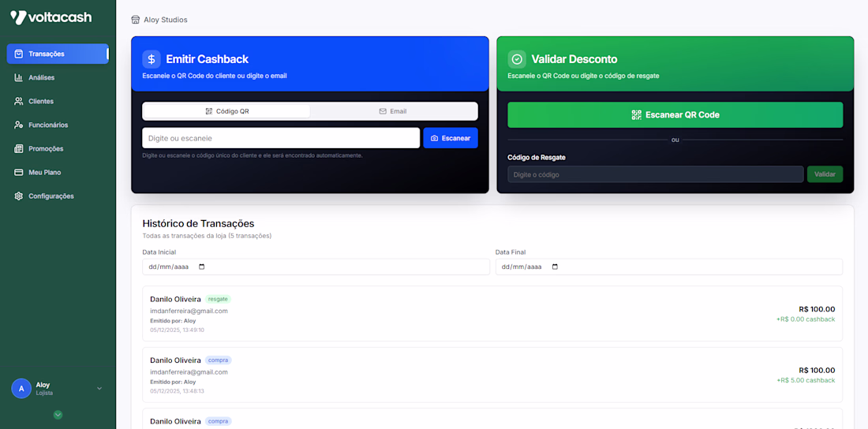The height and width of the screenshot is (429, 868).
Task: Click the Lojista role label
Action: 44,393
